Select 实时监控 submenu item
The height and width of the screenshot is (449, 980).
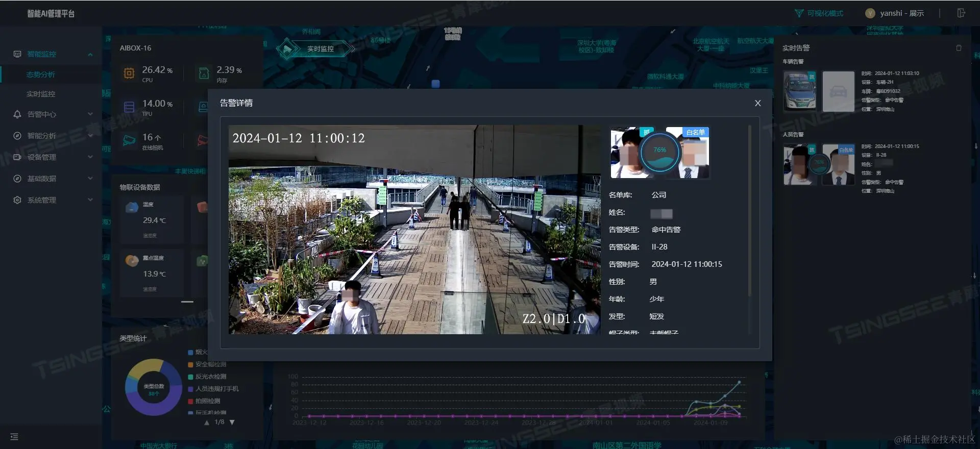41,94
